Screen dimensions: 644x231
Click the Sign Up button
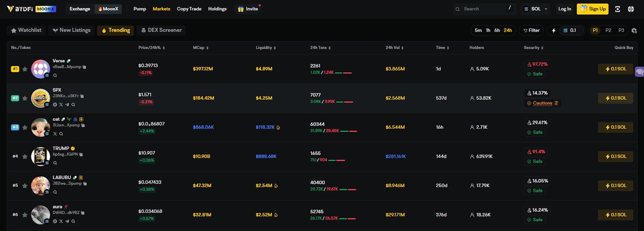pyautogui.click(x=592, y=9)
